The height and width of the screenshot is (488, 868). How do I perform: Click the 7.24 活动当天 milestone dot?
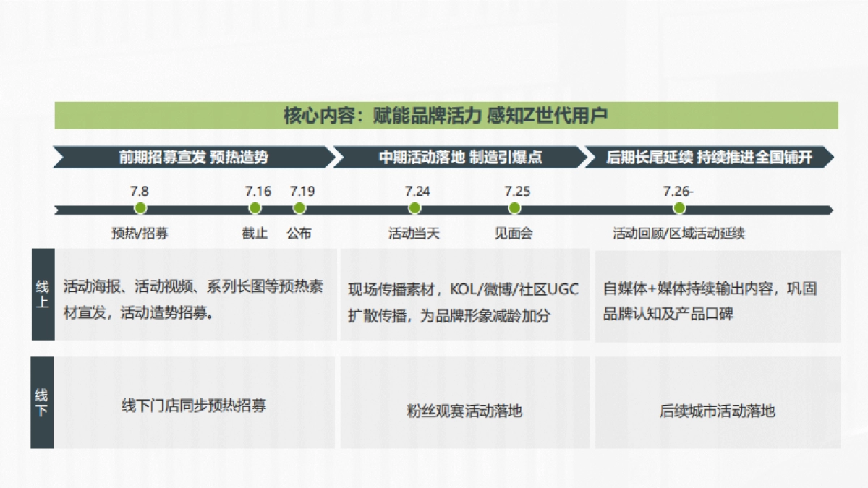(x=414, y=207)
